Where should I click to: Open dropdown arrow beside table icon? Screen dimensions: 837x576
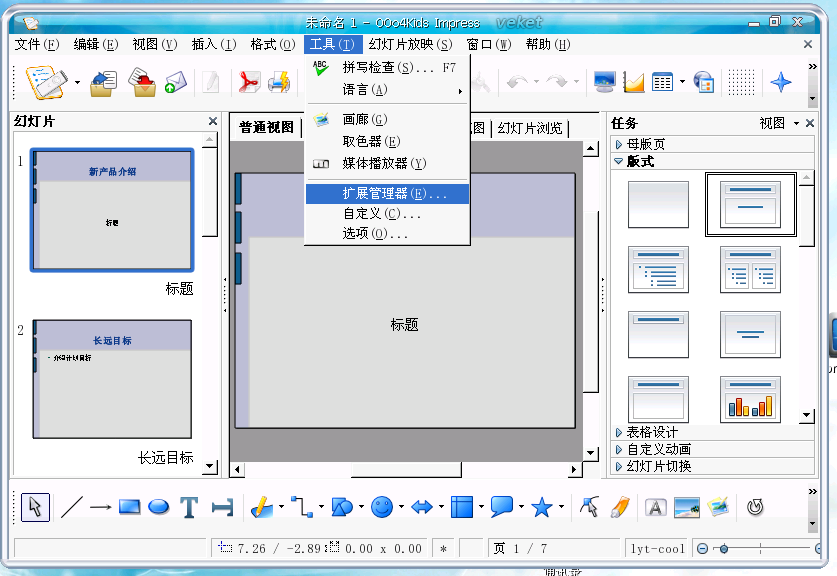click(682, 82)
